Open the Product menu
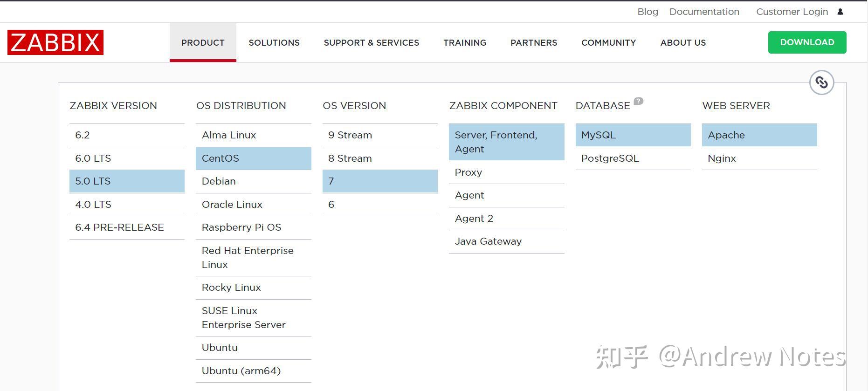The width and height of the screenshot is (868, 391). click(x=203, y=42)
